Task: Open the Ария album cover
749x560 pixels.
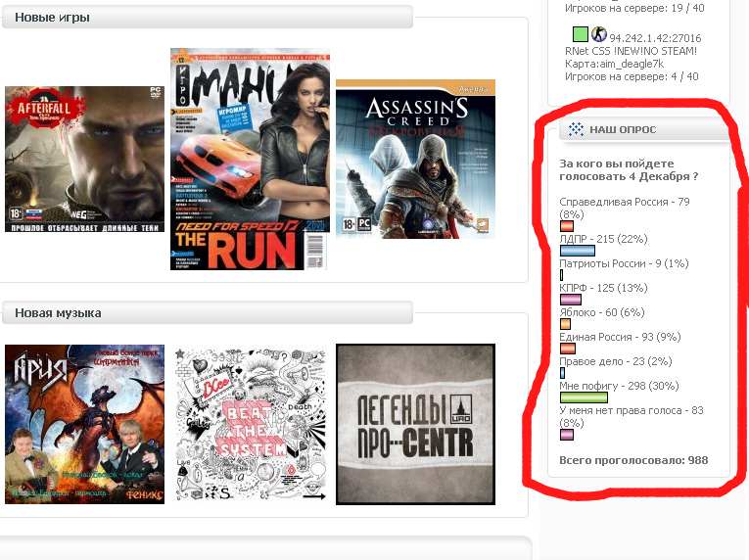Action: pyautogui.click(x=84, y=424)
